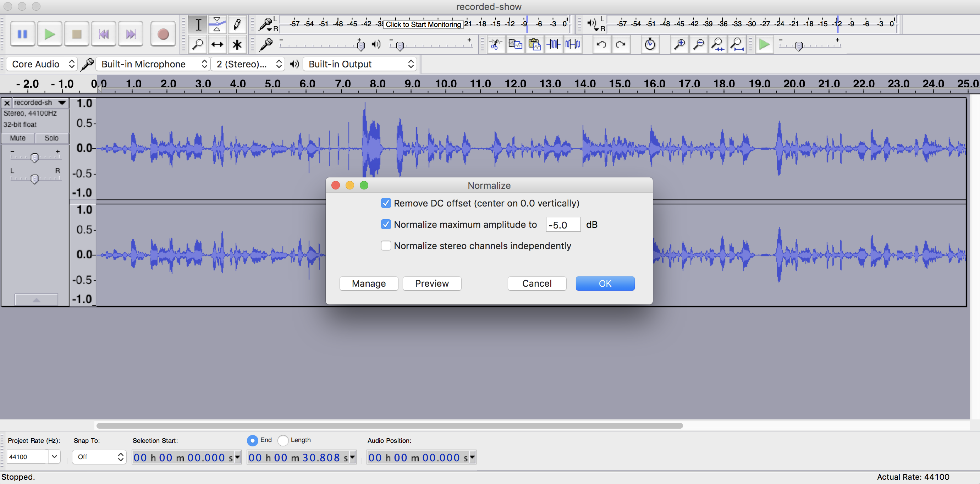Open the Core Audio host dropdown

pos(42,64)
